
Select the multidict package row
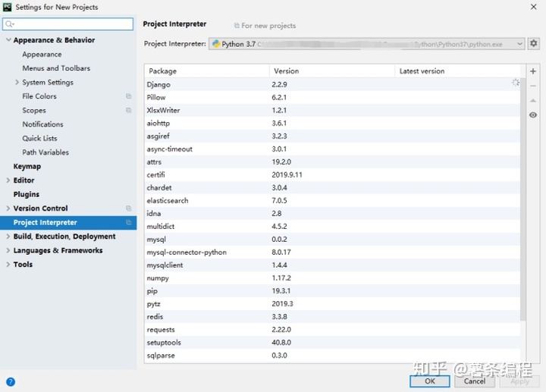point(333,226)
